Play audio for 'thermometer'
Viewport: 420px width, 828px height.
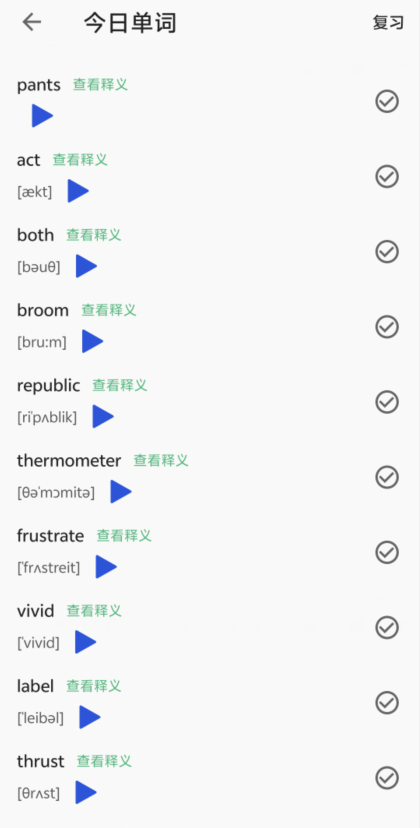click(121, 492)
